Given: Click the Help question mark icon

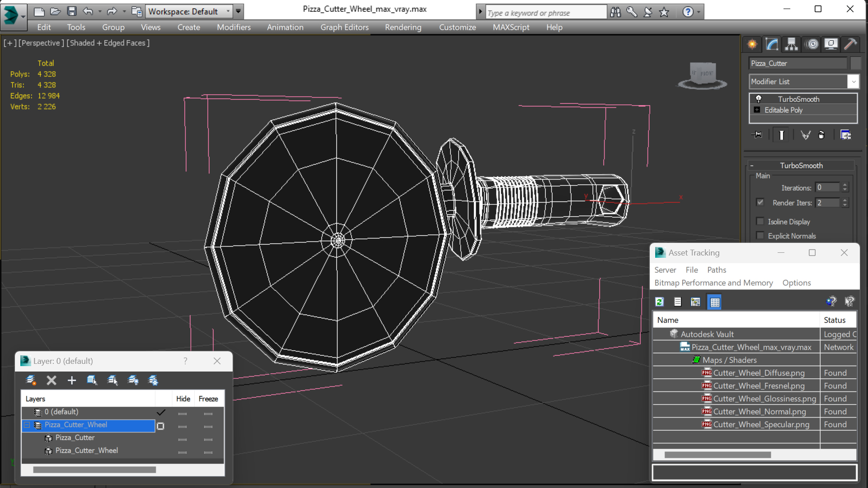Looking at the screenshot, I should click(x=688, y=12).
